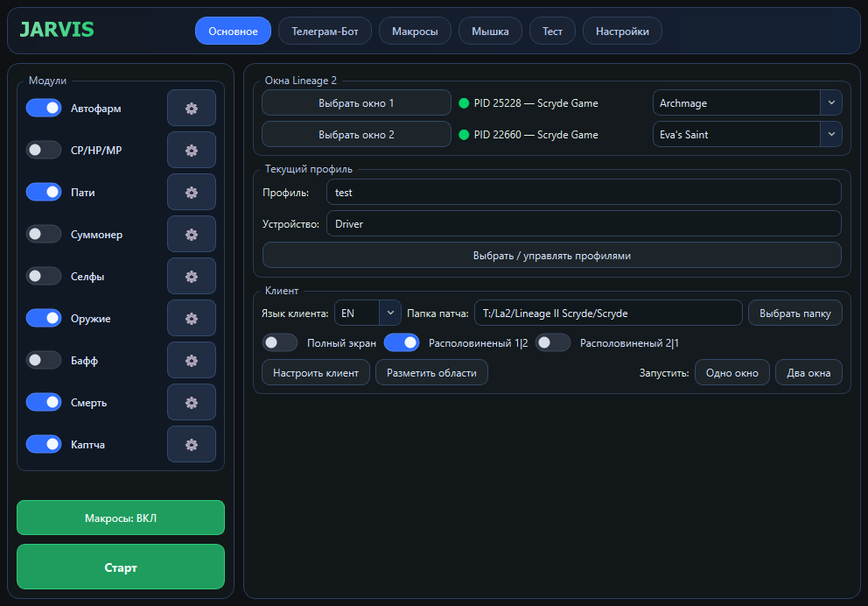Click the Папка патча path field
This screenshot has width=868, height=606.
click(x=607, y=313)
